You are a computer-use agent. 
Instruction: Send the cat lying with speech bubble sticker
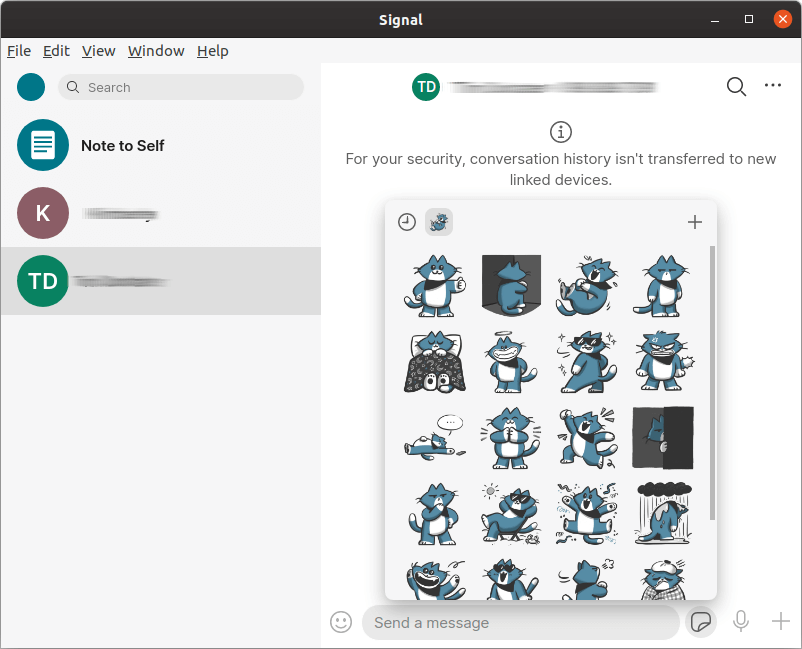coord(435,438)
